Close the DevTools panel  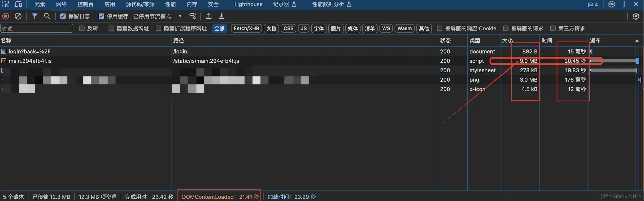[636, 4]
